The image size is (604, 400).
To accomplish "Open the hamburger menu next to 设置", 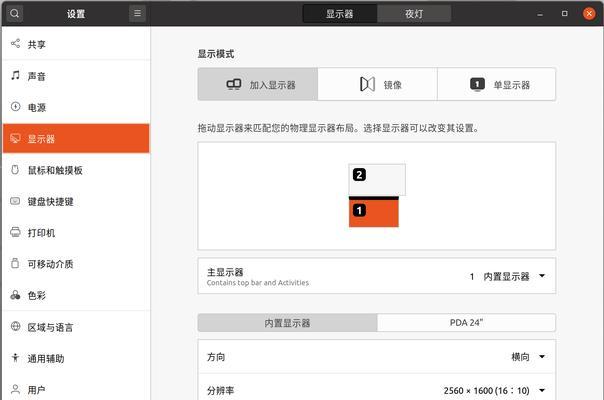I will click(137, 13).
